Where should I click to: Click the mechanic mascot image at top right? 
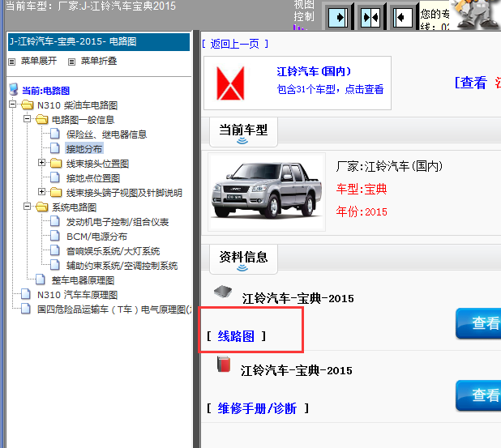(x=475, y=15)
